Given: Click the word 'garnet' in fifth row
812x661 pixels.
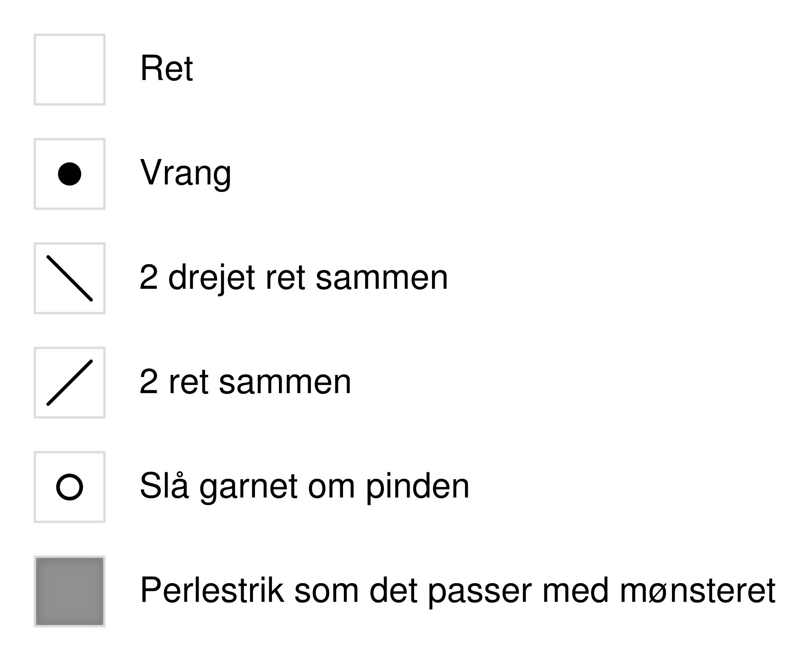Looking at the screenshot, I should click(x=249, y=488).
